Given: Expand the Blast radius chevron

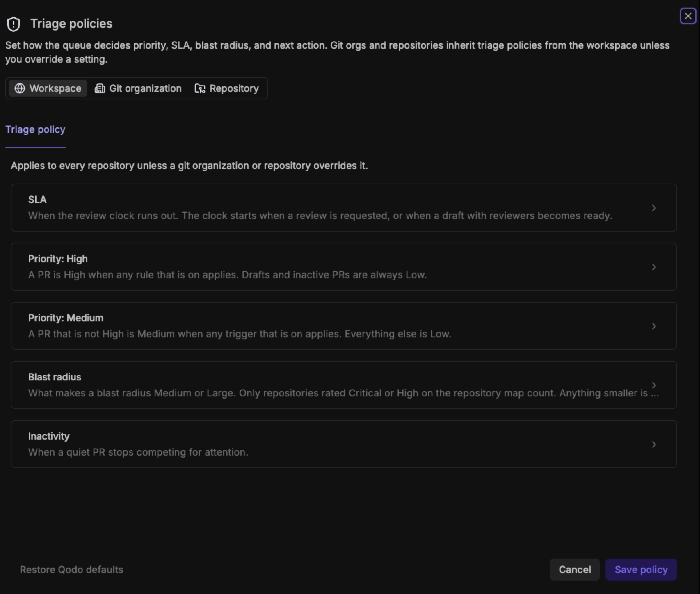Looking at the screenshot, I should 654,385.
